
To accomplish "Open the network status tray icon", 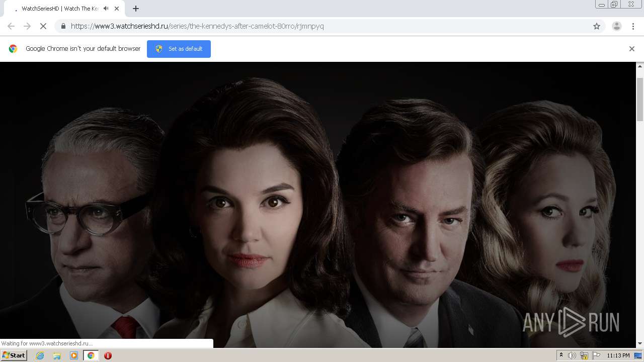I will tap(584, 355).
